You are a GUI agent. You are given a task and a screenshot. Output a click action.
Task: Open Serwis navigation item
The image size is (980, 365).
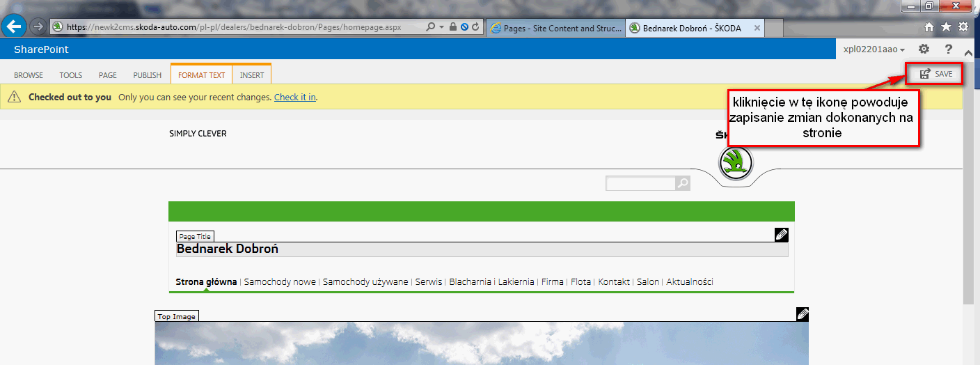[x=428, y=282]
